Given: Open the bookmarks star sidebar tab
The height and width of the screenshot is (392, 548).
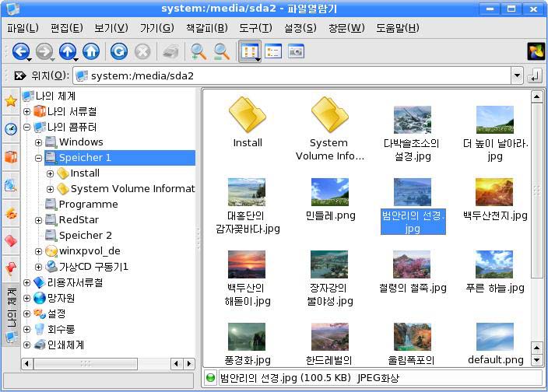Looking at the screenshot, I should click(11, 101).
